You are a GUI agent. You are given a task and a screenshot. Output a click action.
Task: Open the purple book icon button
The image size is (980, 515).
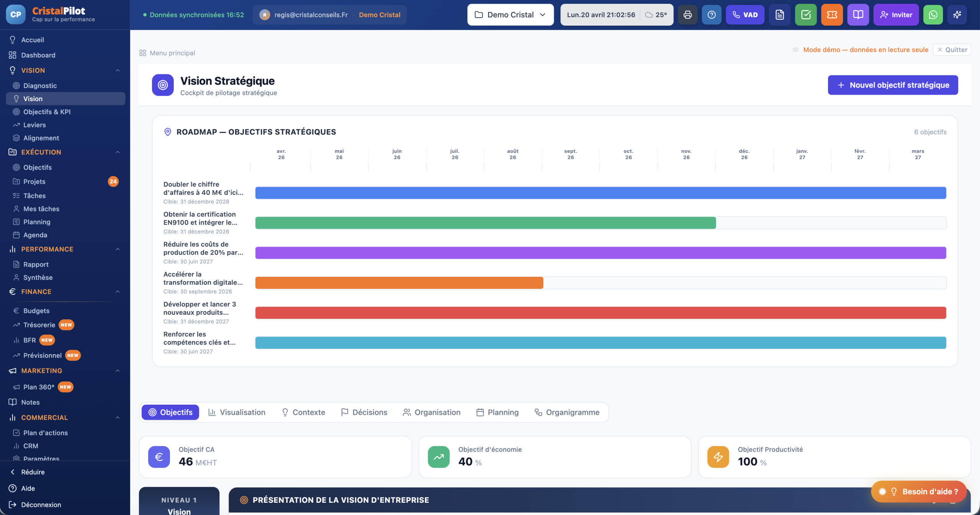tap(858, 15)
